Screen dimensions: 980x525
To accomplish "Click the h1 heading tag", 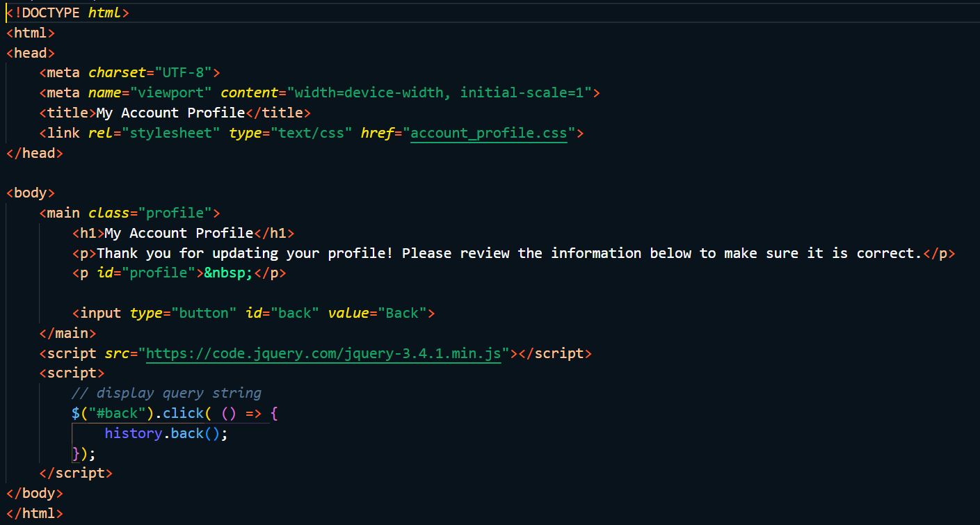I will pos(86,232).
